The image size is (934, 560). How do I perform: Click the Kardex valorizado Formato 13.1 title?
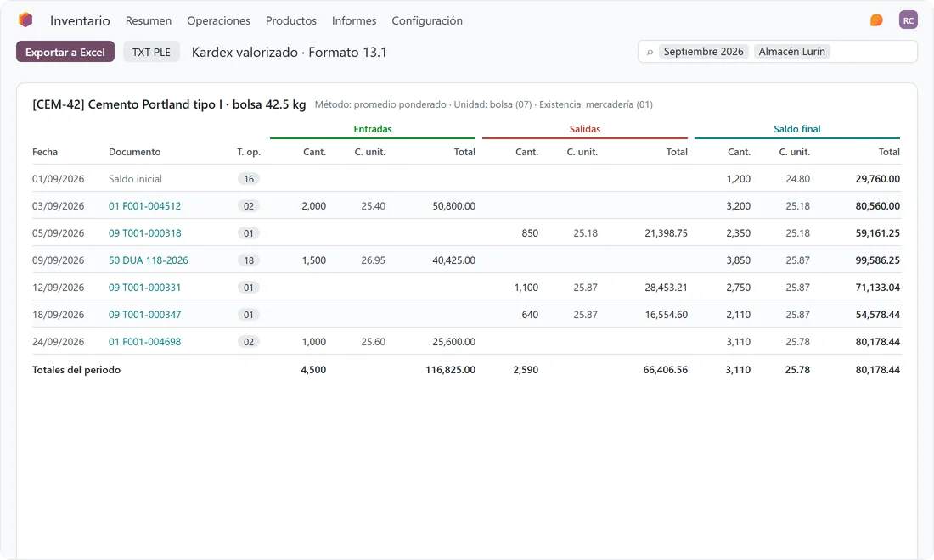289,53
